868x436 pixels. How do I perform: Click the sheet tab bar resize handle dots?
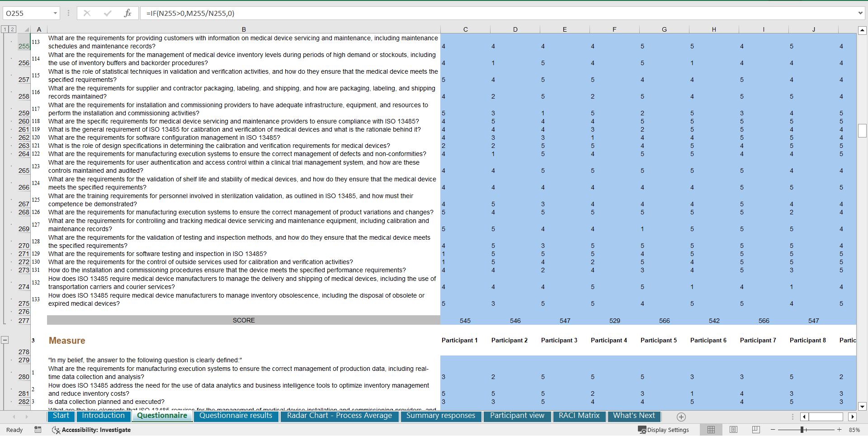793,417
